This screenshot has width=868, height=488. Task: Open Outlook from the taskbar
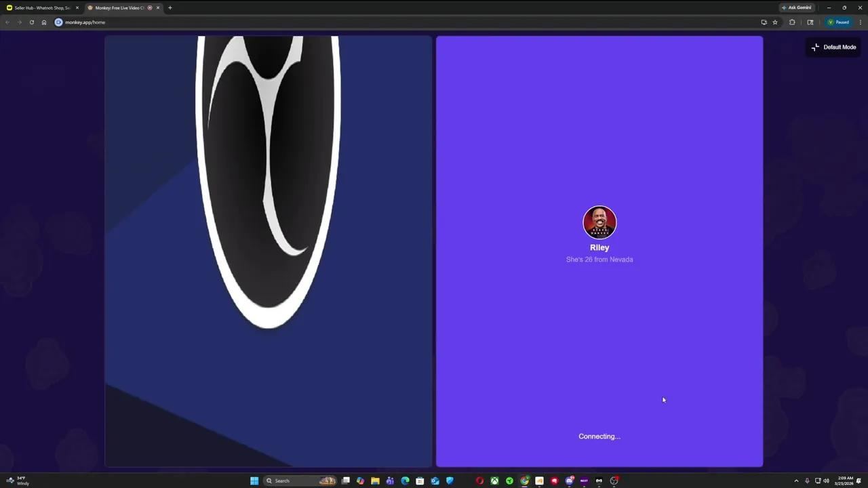[x=435, y=481]
